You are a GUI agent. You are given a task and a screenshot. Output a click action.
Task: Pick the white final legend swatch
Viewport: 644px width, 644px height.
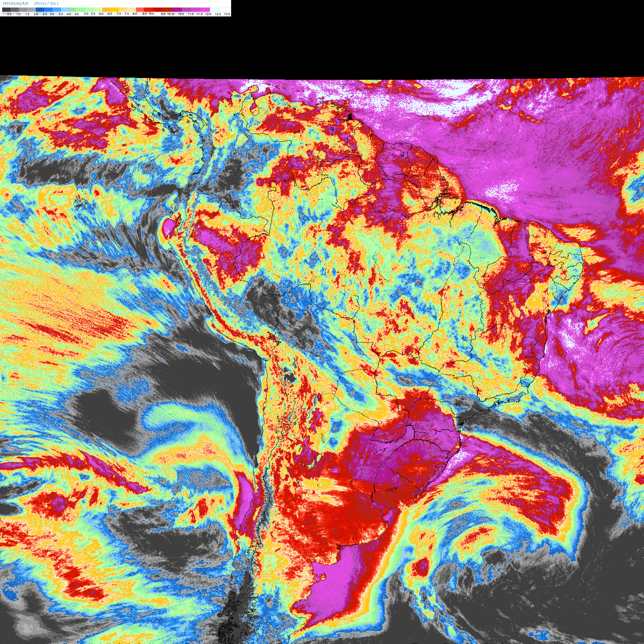[x=225, y=10]
